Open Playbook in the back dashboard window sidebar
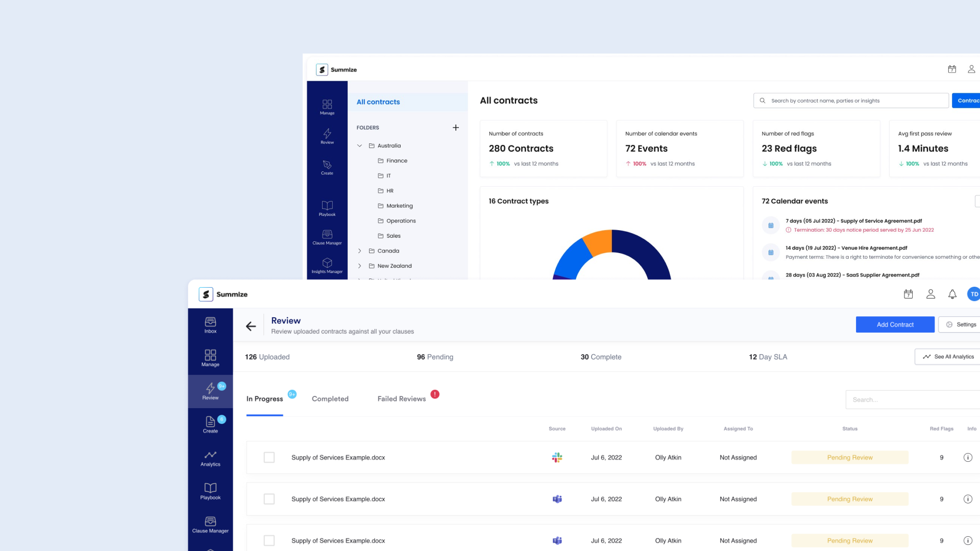Viewport: 980px width, 551px height. (x=327, y=208)
